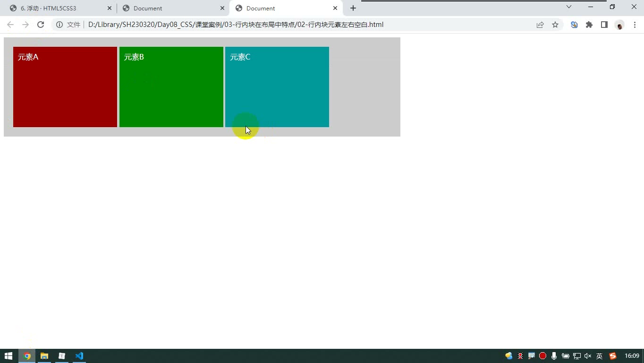Screen dimensions: 644x363
Task: Open the chat-bubble tray icon
Action: pos(508,356)
